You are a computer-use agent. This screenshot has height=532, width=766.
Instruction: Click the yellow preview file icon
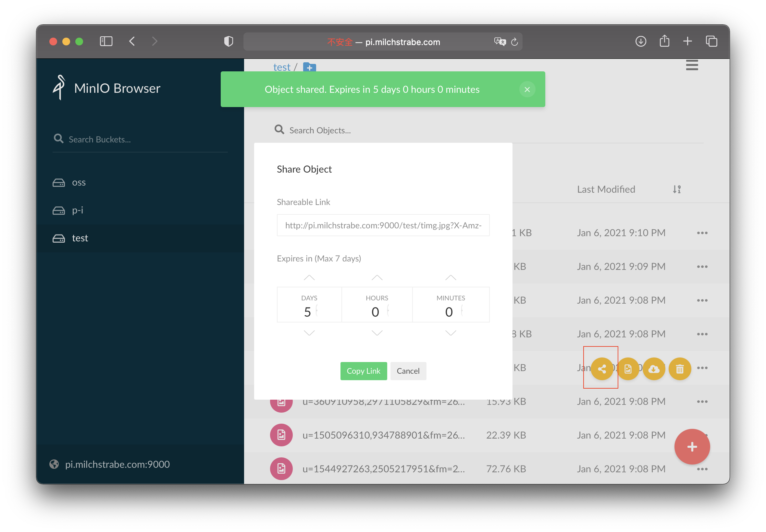coord(628,369)
